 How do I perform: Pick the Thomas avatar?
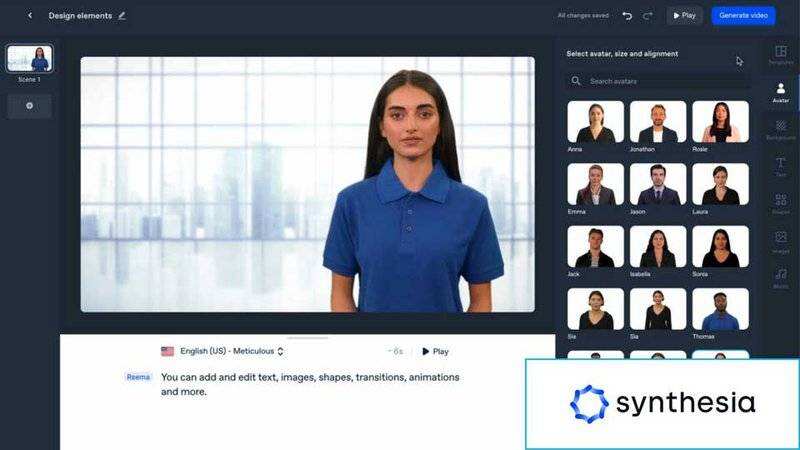point(720,309)
